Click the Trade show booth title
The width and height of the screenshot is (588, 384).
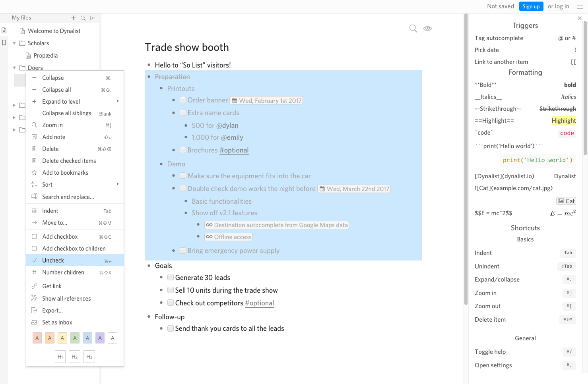(x=187, y=47)
